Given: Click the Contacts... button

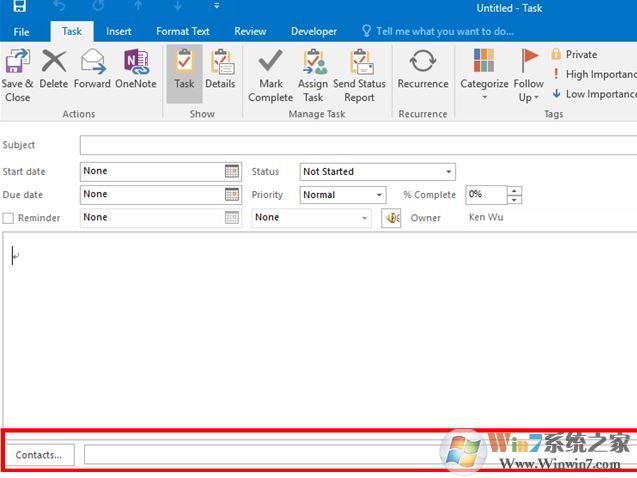Looking at the screenshot, I should pos(38,455).
